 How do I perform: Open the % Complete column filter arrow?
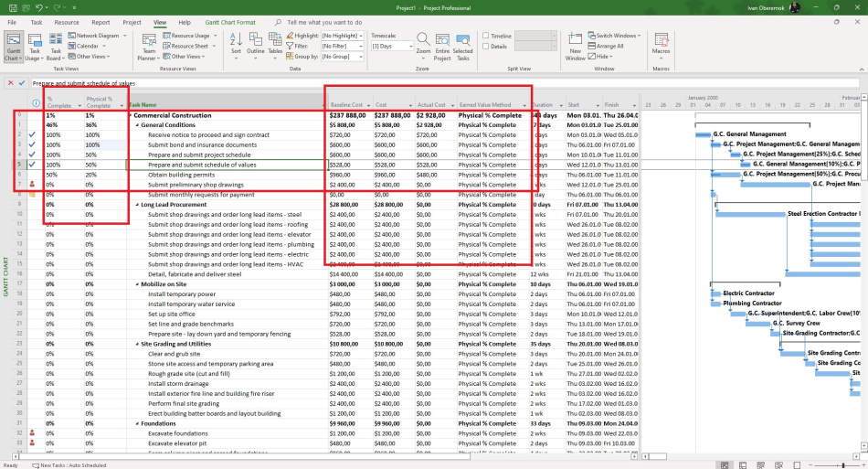[79, 105]
